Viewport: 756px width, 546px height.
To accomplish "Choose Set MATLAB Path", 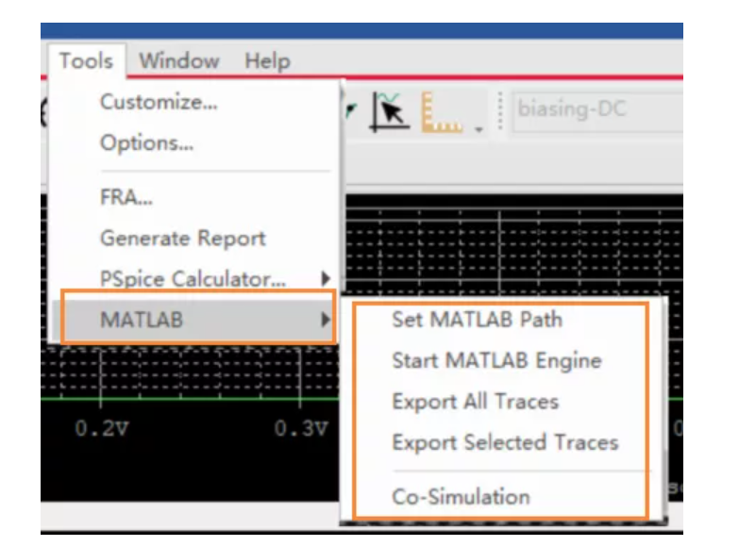I will pyautogui.click(x=478, y=320).
